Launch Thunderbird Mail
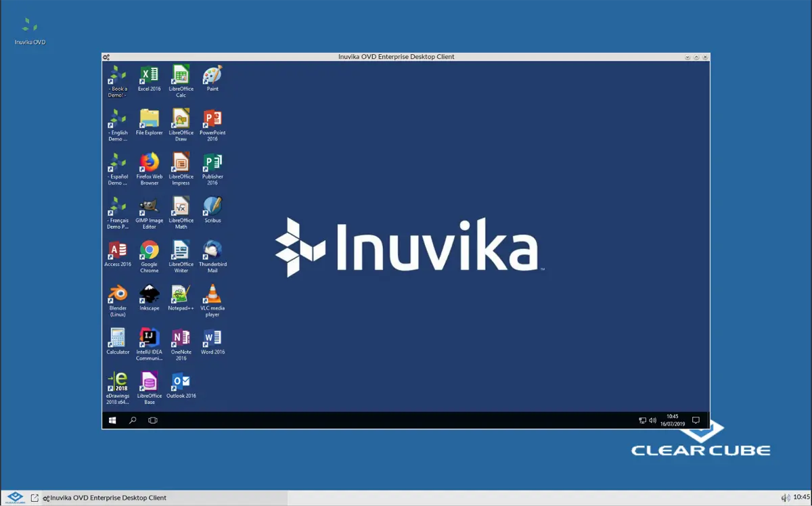Image resolution: width=812 pixels, height=506 pixels. click(212, 257)
